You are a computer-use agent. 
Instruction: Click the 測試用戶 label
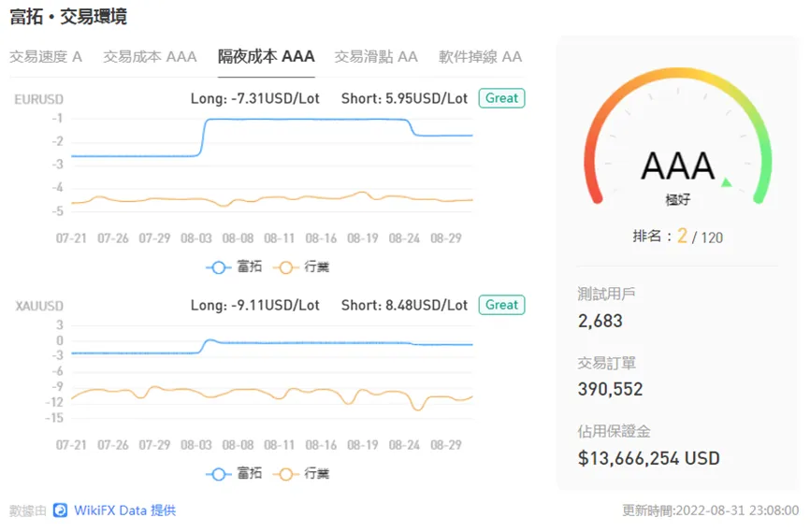click(x=606, y=294)
